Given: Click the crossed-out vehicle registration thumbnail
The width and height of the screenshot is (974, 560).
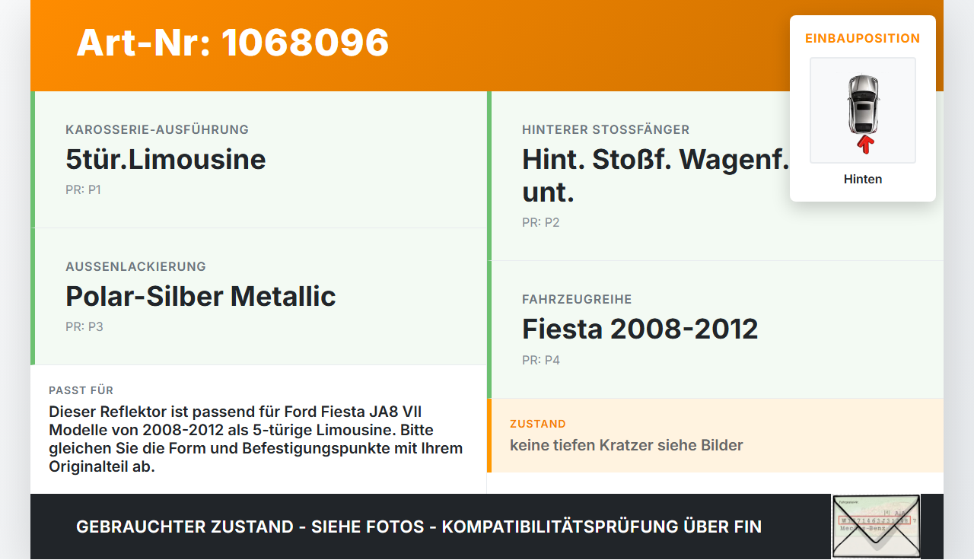Looking at the screenshot, I should pyautogui.click(x=876, y=527).
